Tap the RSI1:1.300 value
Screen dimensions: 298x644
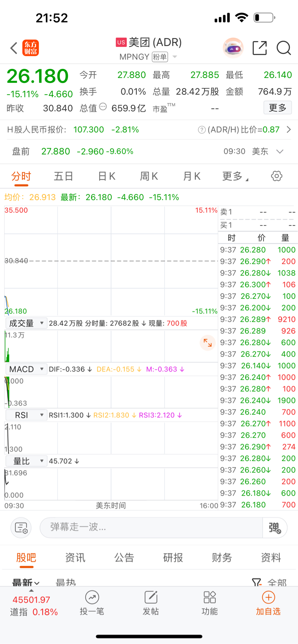pos(70,415)
